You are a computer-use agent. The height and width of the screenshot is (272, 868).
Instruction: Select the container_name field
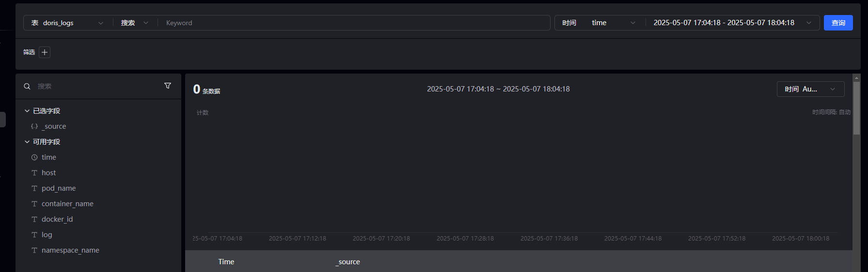point(67,204)
